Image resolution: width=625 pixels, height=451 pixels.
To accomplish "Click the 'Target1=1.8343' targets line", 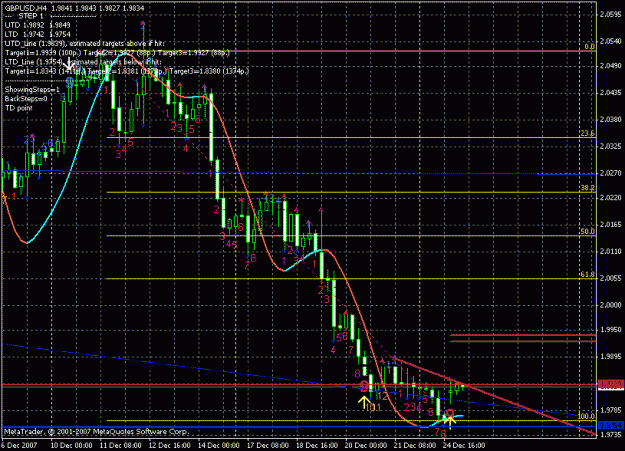I will point(127,71).
